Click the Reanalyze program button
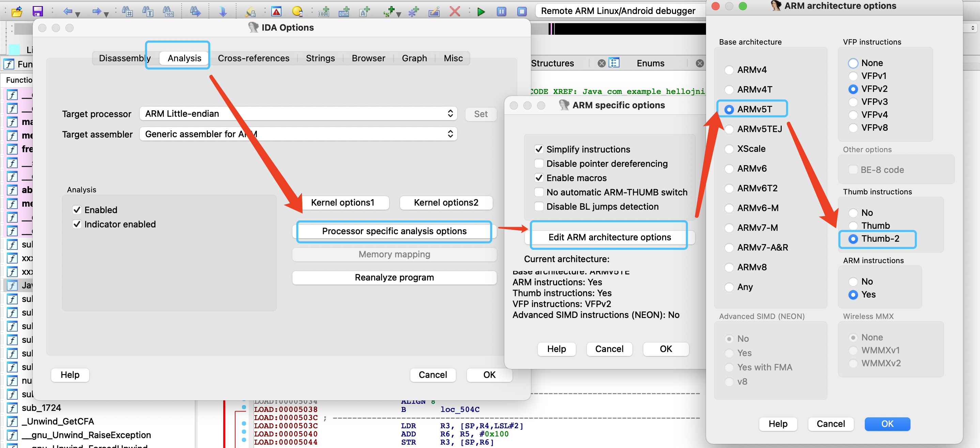The height and width of the screenshot is (448, 980). [x=394, y=277]
